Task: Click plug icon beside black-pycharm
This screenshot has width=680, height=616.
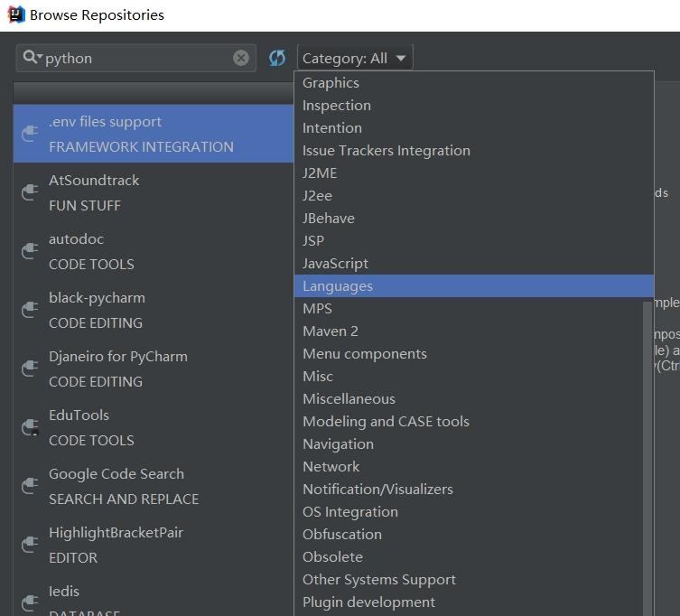Action: click(x=30, y=310)
